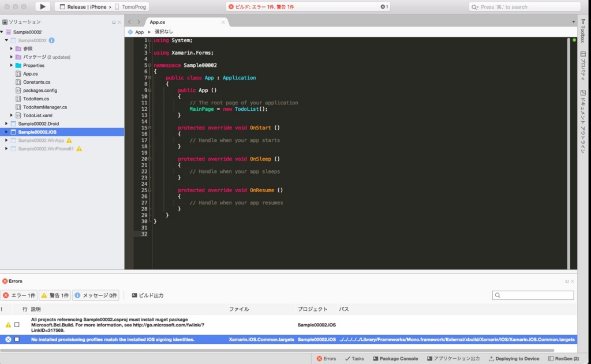The image size is (591, 364).
Task: Open the 選択なし member breadcrumb
Action: [x=163, y=32]
